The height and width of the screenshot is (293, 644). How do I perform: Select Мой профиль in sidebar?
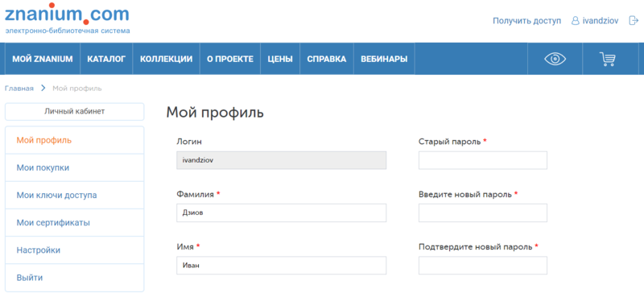(x=74, y=140)
